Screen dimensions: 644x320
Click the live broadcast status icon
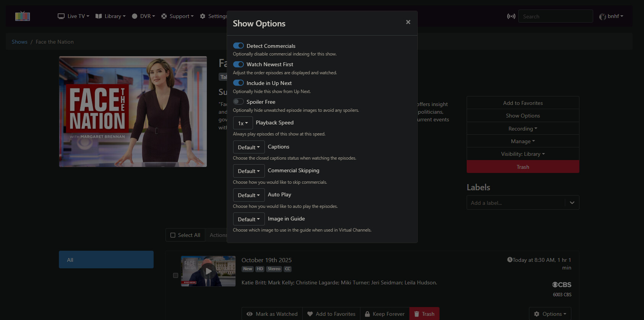511,16
